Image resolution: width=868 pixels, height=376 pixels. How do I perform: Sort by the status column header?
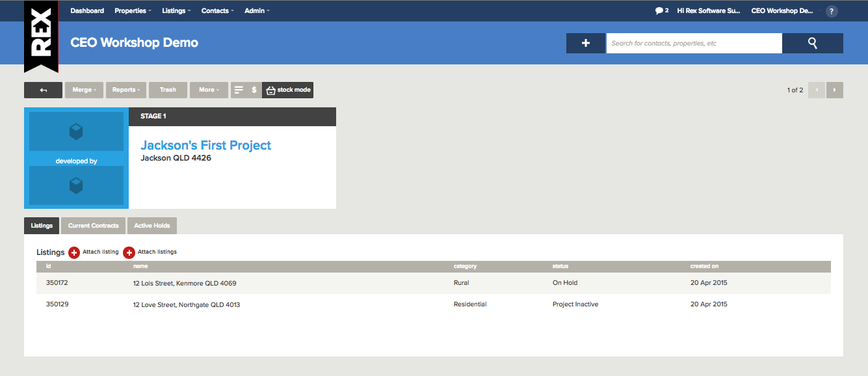(x=560, y=266)
